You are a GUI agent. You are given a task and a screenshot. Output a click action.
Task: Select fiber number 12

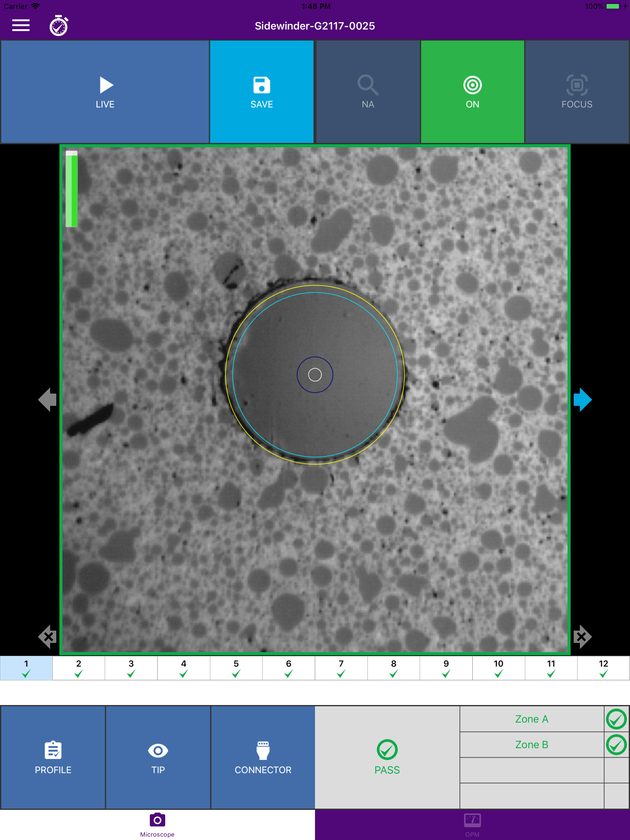click(603, 668)
